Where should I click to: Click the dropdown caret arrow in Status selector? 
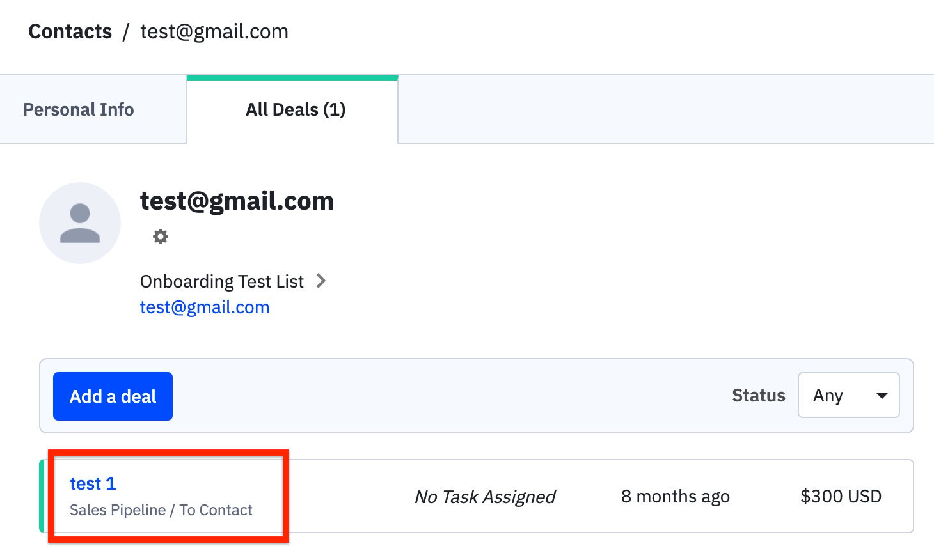[x=882, y=395]
